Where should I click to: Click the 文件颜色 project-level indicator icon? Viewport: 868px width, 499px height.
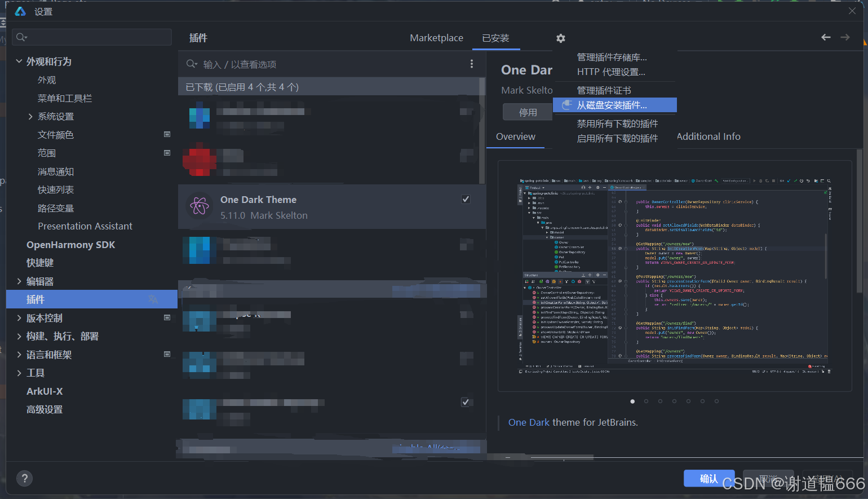coord(167,134)
